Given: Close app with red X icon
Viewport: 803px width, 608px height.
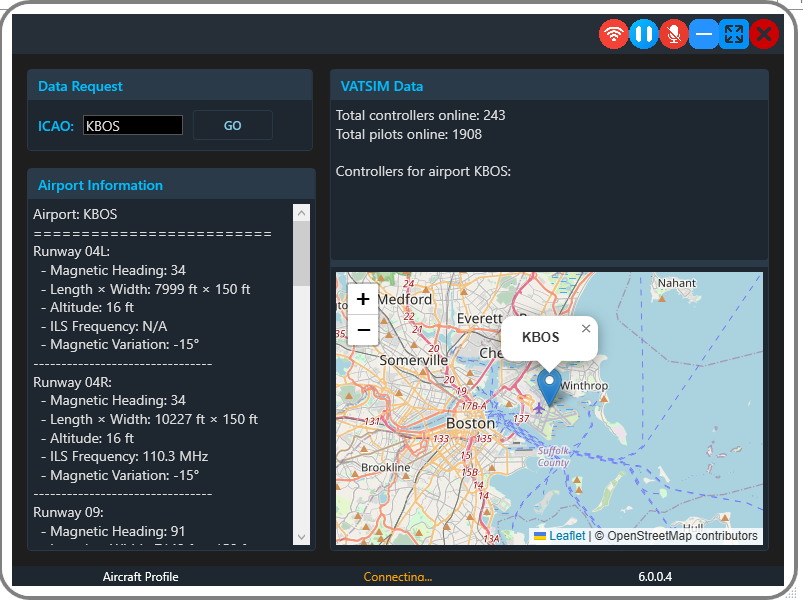Looking at the screenshot, I should [764, 34].
